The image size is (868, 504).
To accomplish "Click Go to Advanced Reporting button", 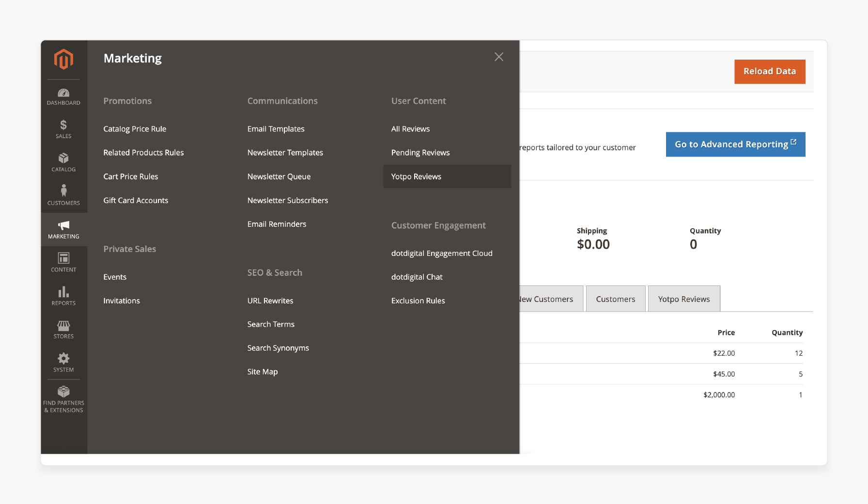I will coord(735,144).
